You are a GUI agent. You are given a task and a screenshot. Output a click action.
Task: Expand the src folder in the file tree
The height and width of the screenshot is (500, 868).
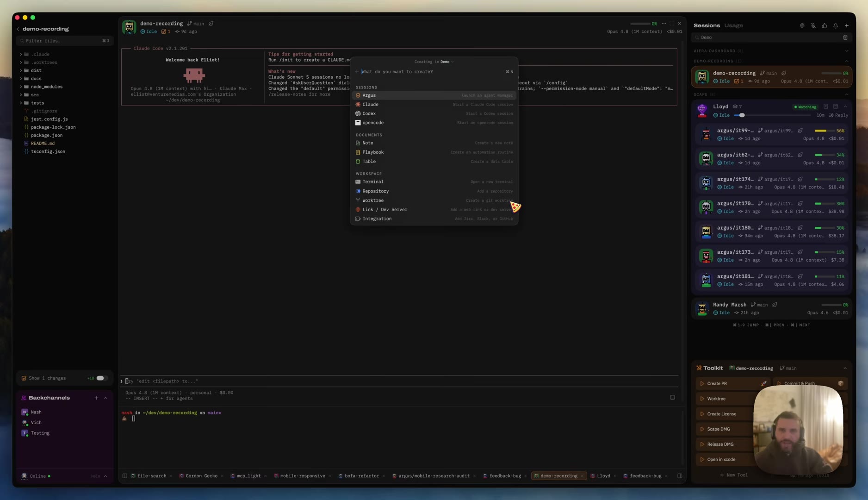[21, 95]
